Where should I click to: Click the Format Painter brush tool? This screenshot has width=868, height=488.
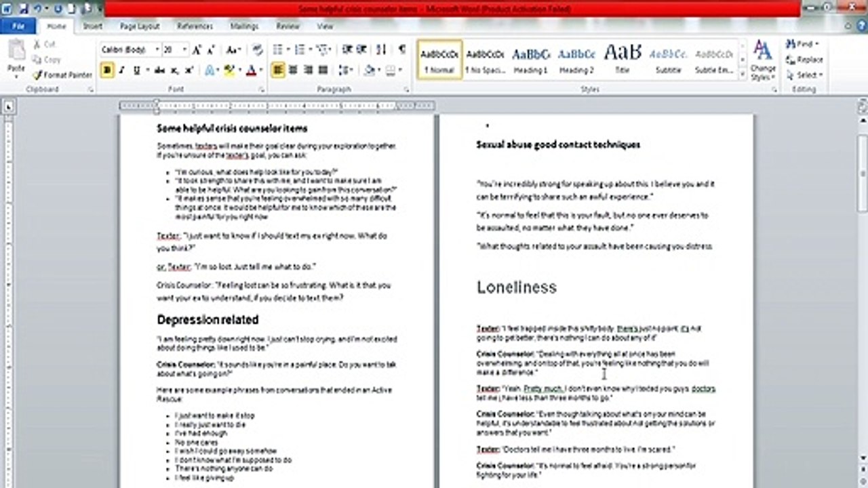(x=62, y=75)
